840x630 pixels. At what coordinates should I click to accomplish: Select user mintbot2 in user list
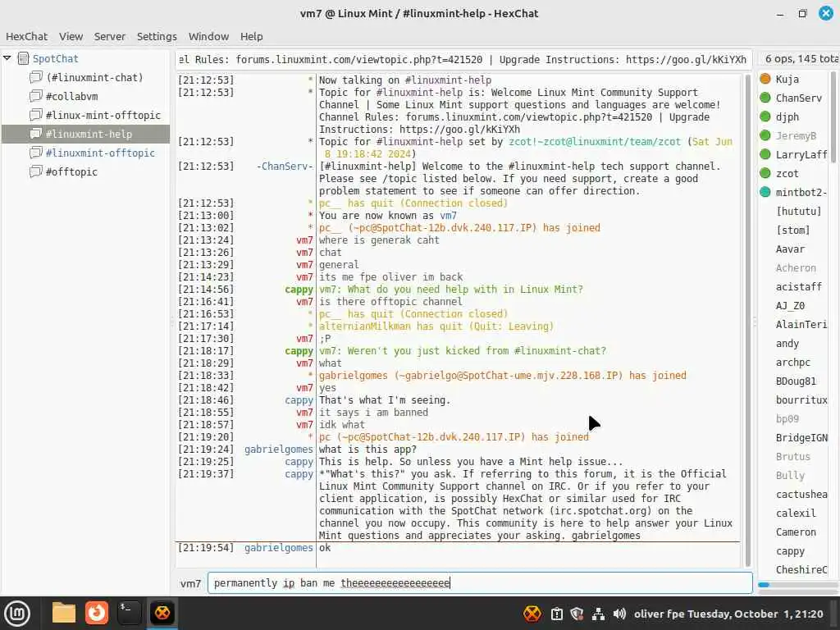tap(801, 192)
